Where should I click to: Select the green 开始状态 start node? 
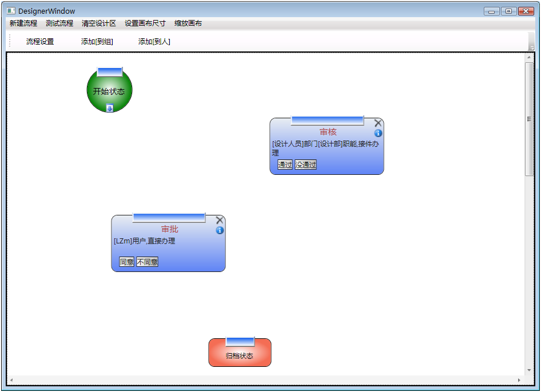click(x=109, y=90)
